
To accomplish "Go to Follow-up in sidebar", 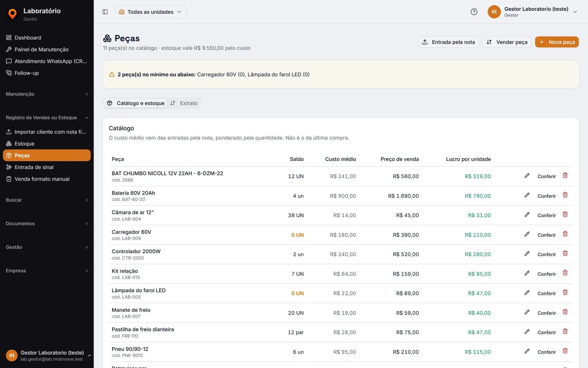I will [47, 73].
